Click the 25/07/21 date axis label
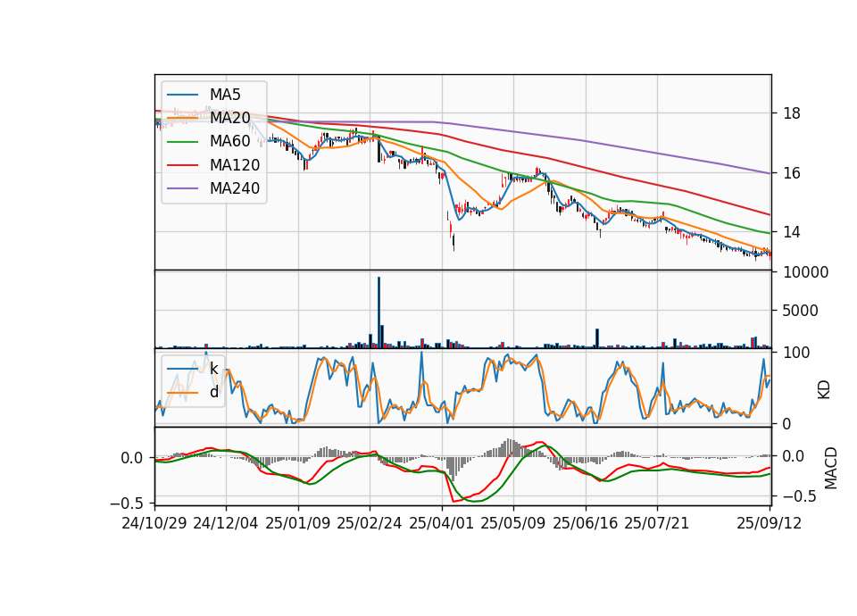Viewport: 857px width, 616px height. tap(657, 523)
